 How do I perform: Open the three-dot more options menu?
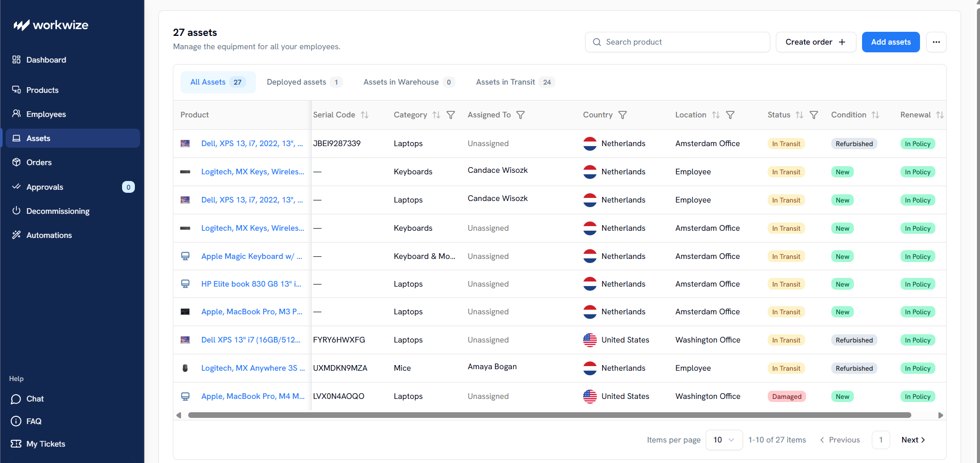pyautogui.click(x=936, y=42)
